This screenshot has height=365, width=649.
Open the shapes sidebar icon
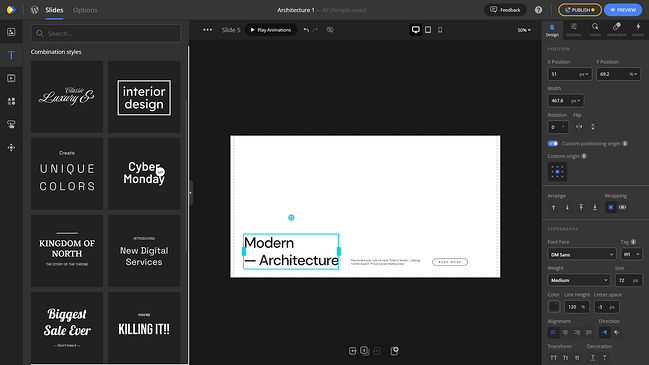(x=11, y=101)
